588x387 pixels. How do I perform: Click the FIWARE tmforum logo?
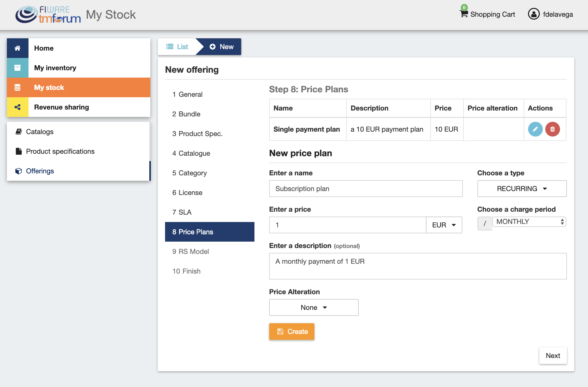click(x=48, y=14)
